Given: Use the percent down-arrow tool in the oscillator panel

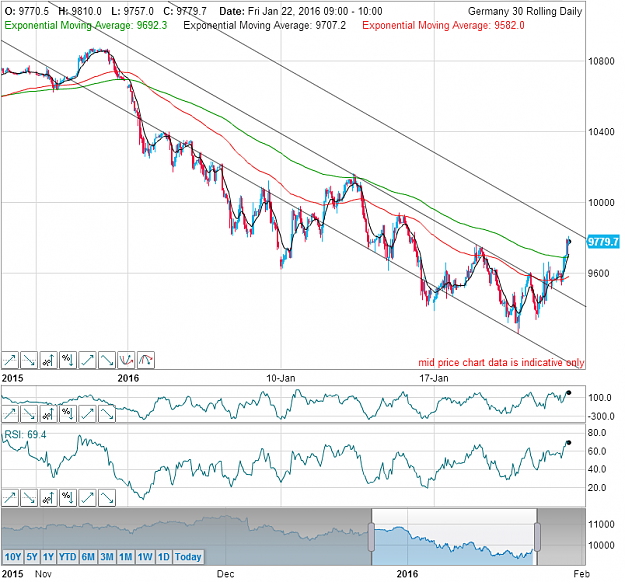Looking at the screenshot, I should pos(67,414).
